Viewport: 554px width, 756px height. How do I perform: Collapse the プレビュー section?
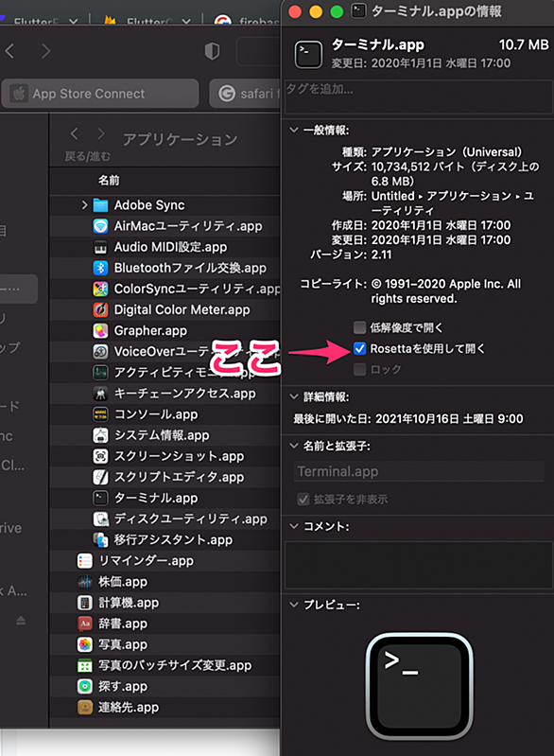(x=293, y=605)
